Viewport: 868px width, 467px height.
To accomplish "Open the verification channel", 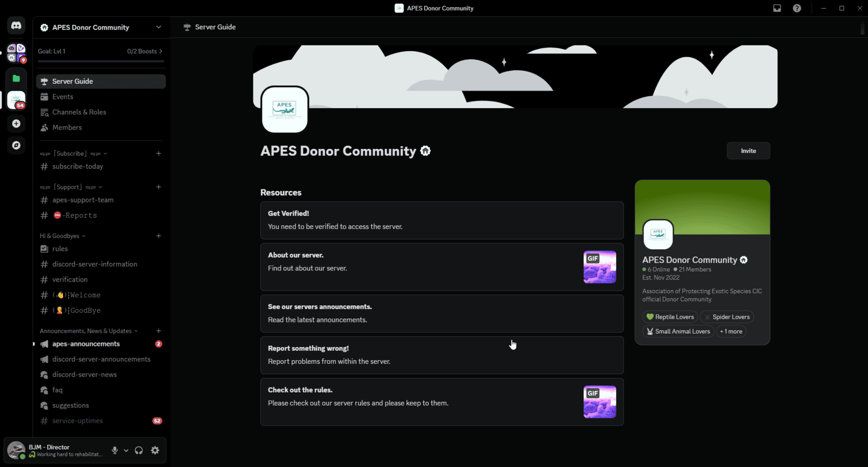I will coord(101,280).
